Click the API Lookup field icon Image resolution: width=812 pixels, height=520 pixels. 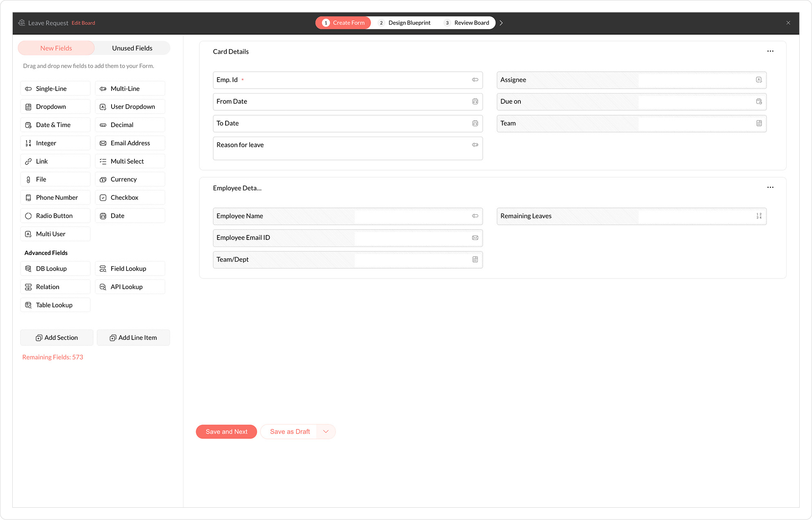coord(103,287)
